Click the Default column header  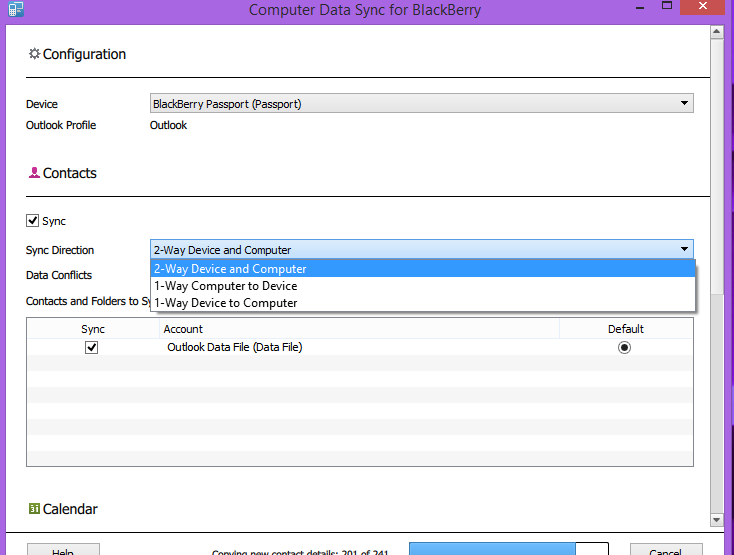click(x=625, y=329)
